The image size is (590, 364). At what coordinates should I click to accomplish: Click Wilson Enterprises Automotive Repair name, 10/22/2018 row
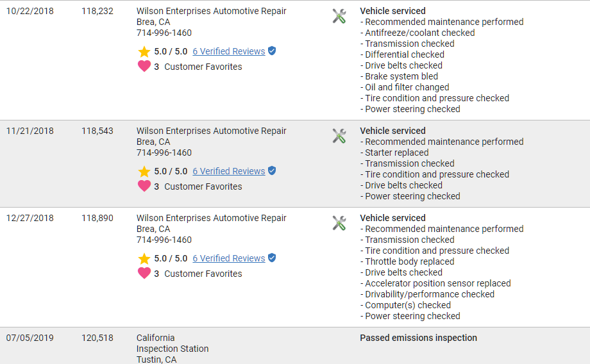212,11
